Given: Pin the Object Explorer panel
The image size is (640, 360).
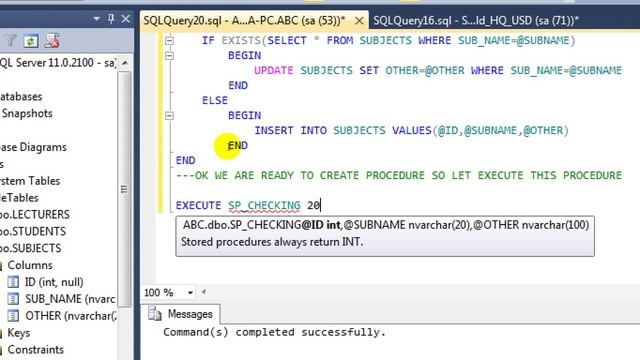Looking at the screenshot, I should click(x=111, y=19).
